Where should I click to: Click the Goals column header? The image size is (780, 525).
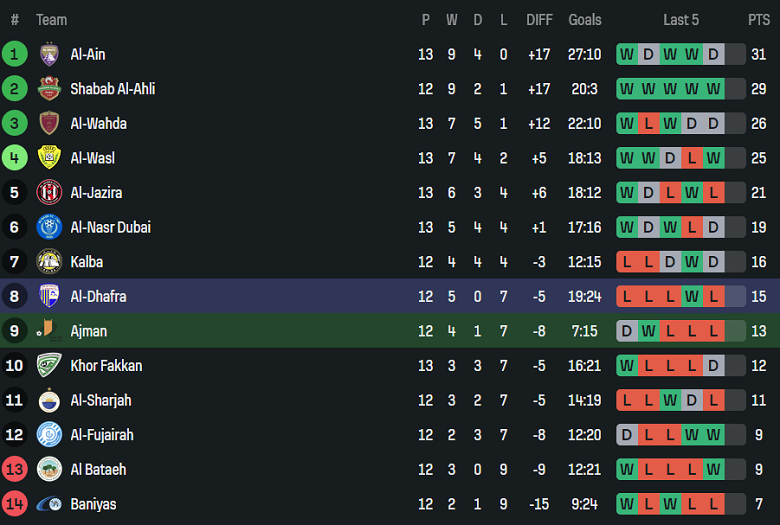pos(585,20)
